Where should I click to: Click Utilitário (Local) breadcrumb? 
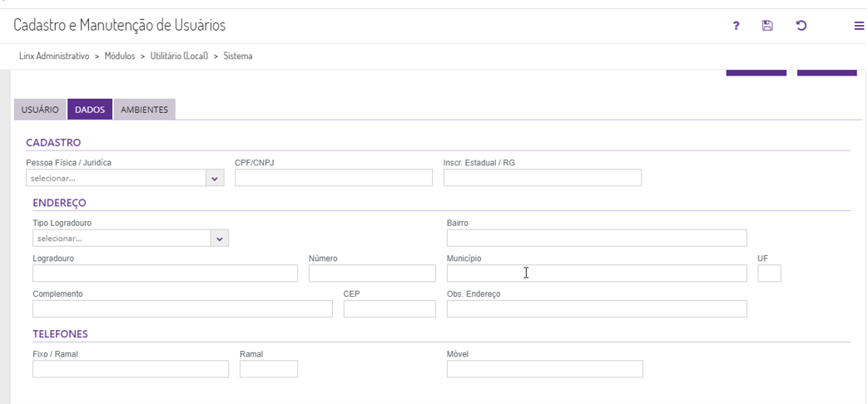click(179, 57)
